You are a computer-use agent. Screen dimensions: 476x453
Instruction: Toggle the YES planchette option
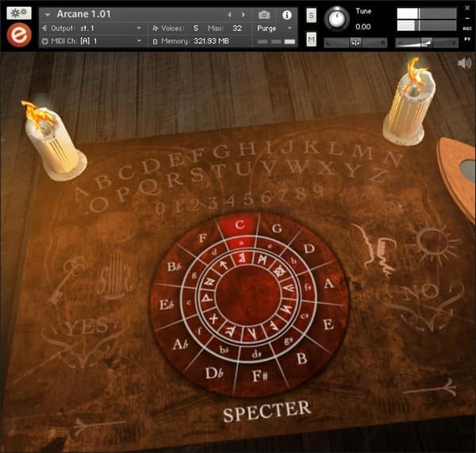tap(89, 327)
